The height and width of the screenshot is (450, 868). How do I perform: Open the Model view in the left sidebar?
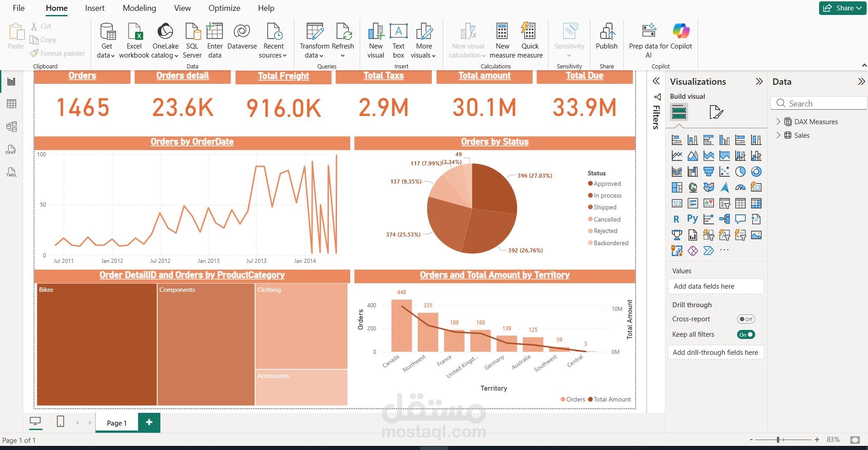12,127
